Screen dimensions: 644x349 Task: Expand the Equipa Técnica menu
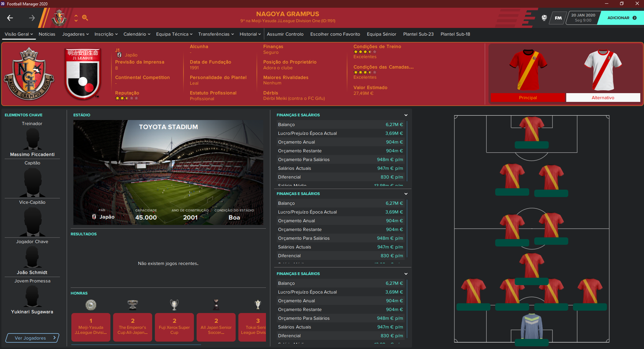click(x=174, y=34)
